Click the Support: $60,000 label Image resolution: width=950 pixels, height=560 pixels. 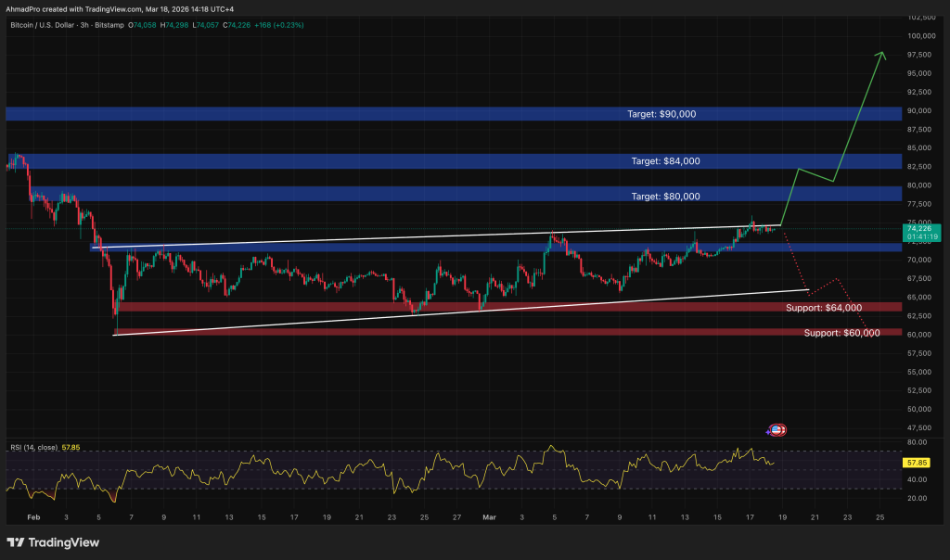841,332
